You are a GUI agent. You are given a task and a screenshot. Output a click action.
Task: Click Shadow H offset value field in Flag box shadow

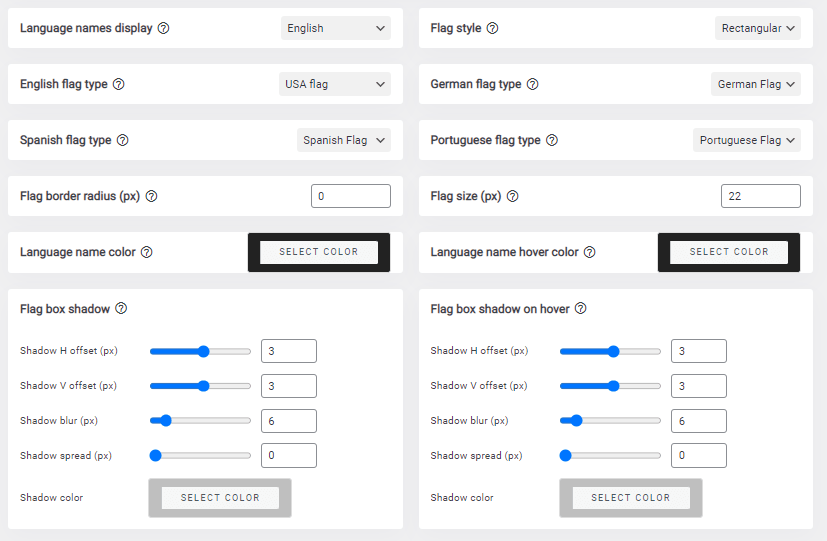point(289,351)
